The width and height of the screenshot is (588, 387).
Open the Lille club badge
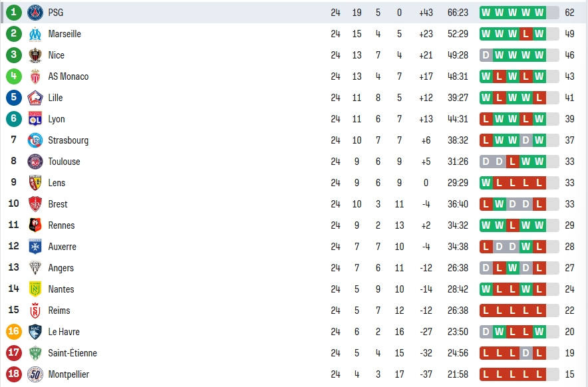[x=35, y=98]
